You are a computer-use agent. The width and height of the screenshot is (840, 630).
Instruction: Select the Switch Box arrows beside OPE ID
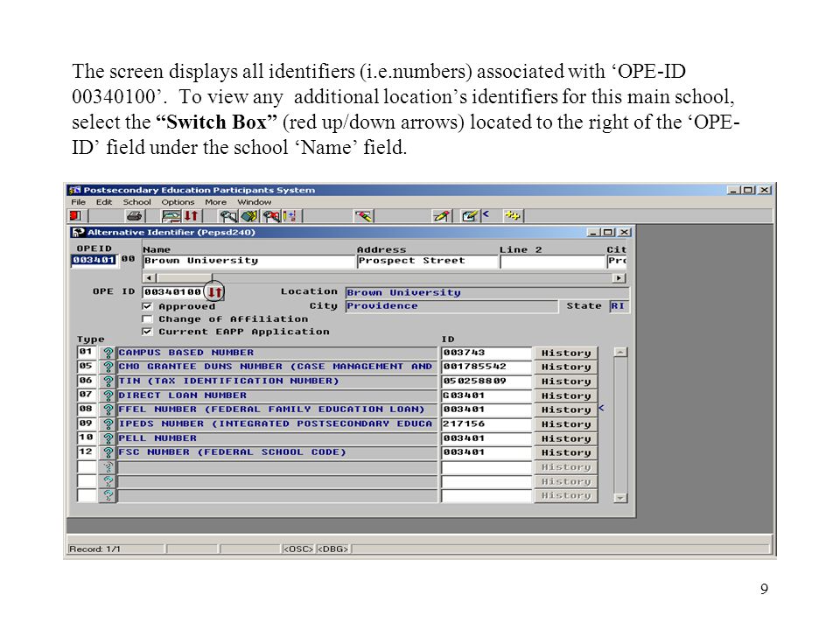[214, 292]
